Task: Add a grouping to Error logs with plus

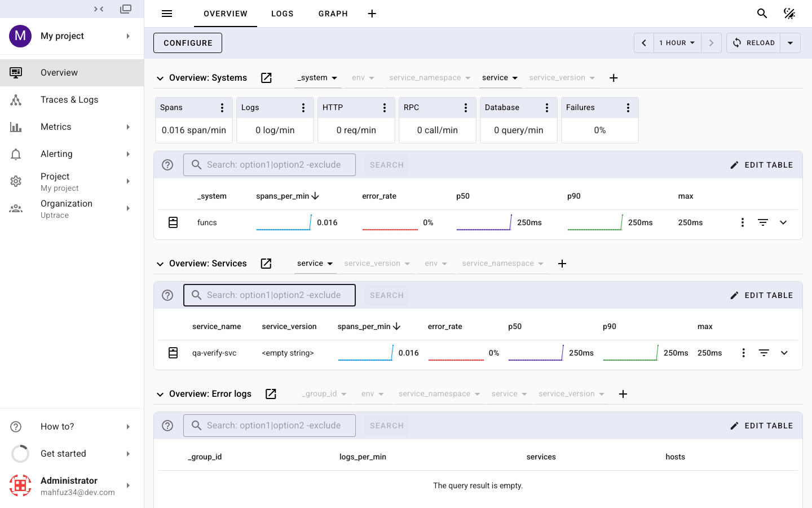Action: pyautogui.click(x=623, y=394)
